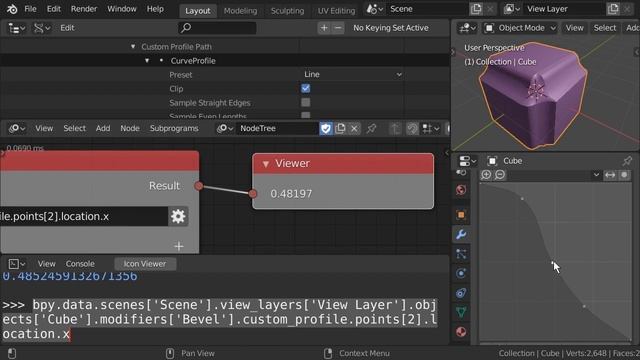This screenshot has height=360, width=640.
Task: Duplicate the NodeTree datablock
Action: (x=340, y=129)
